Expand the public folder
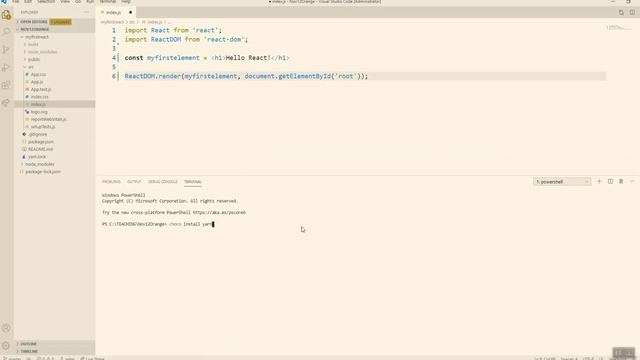 click(x=34, y=59)
